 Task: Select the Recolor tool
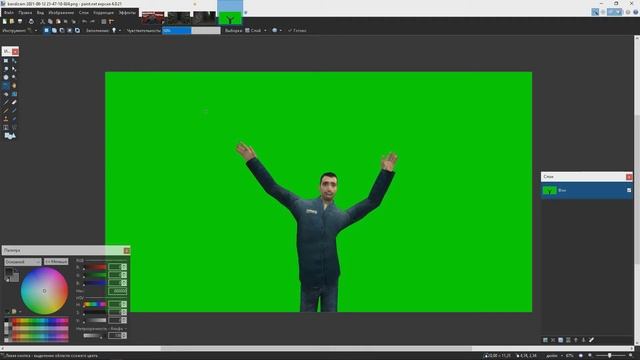(14, 119)
